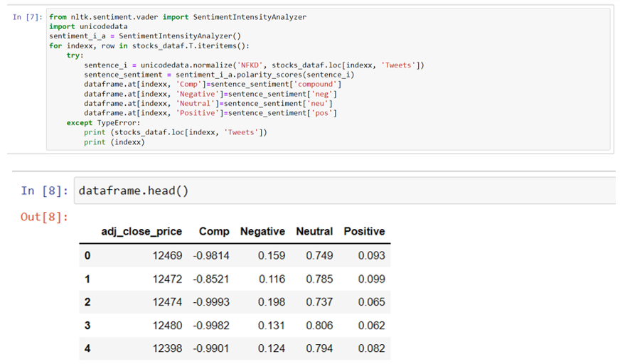Click the polarity_scores code line
The image size is (620, 364).
point(219,75)
